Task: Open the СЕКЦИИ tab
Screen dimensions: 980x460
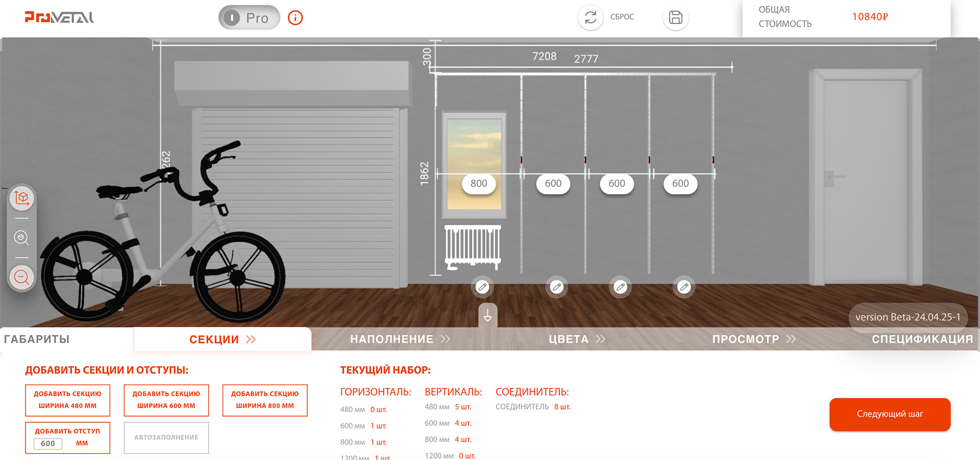Action: click(x=223, y=340)
